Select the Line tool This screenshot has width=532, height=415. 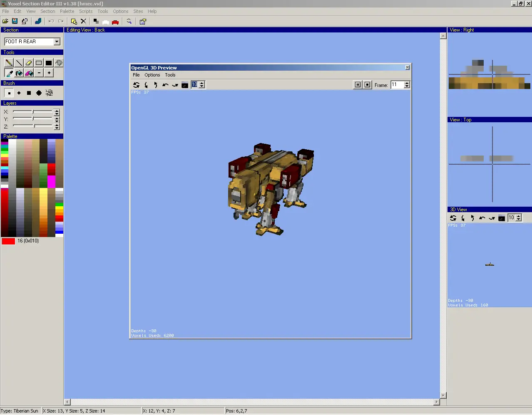point(19,63)
